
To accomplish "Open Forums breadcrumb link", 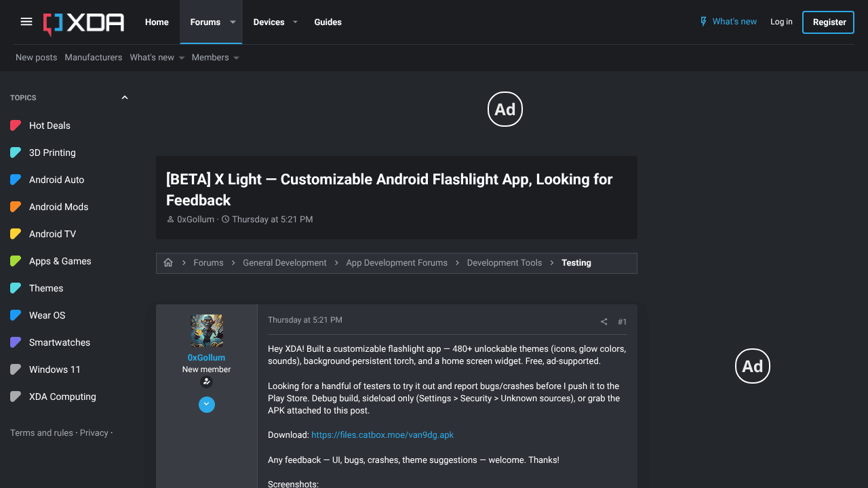I will click(x=208, y=263).
